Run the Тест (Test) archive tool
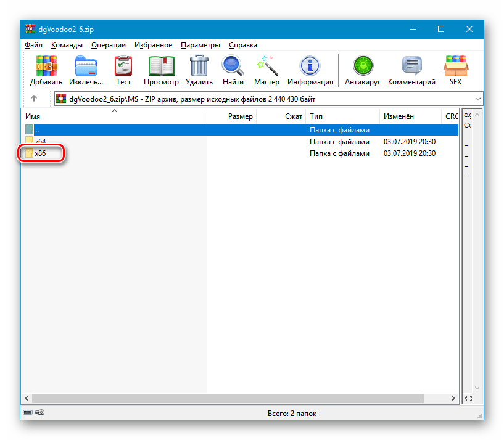 pos(123,70)
